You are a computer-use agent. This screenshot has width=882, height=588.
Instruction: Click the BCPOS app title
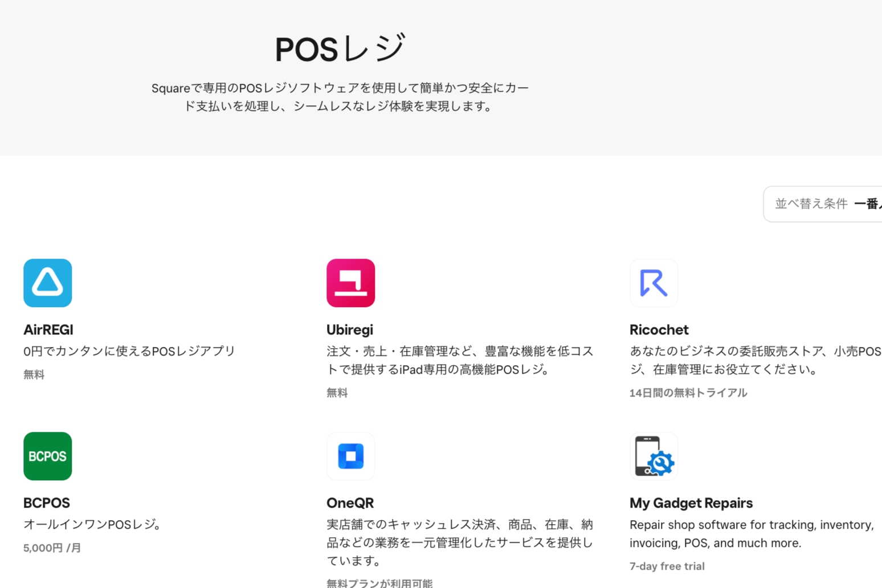click(47, 503)
